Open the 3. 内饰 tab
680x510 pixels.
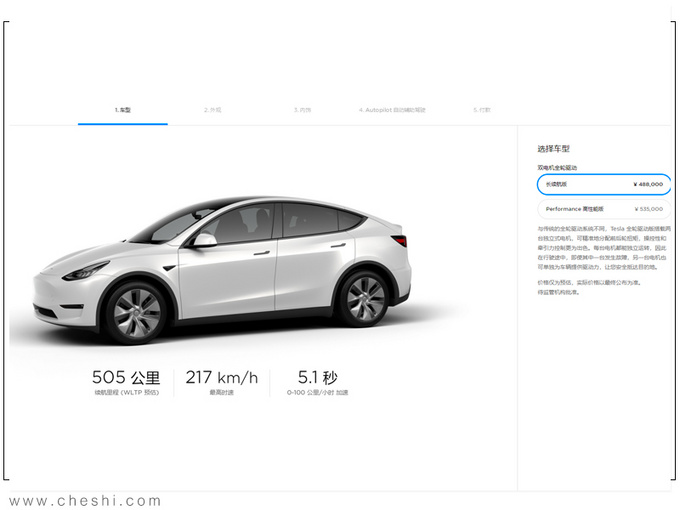(302, 109)
